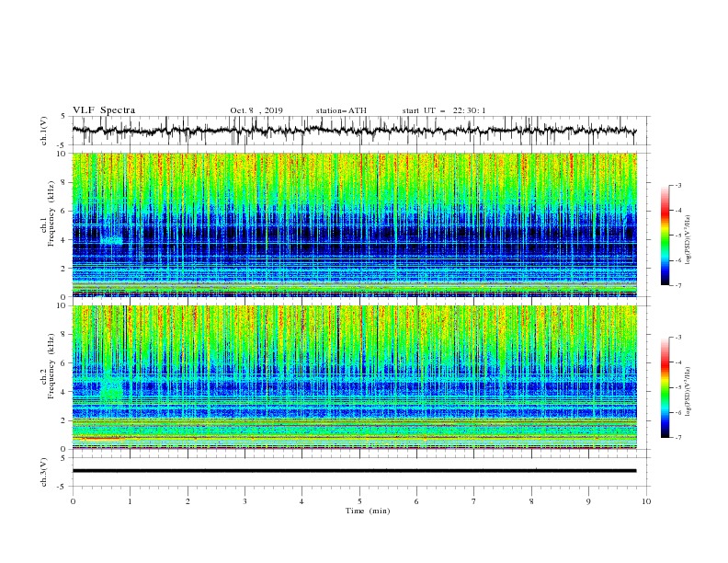The height and width of the screenshot is (563, 728).
Task: Click the ch.2 frequency tick label "4"
Action: tap(65, 392)
